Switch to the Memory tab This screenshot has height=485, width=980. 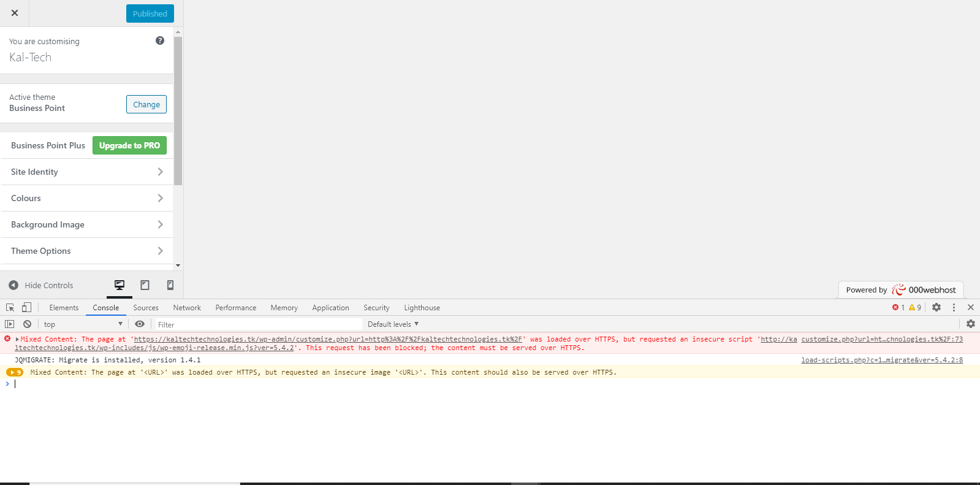tap(284, 308)
